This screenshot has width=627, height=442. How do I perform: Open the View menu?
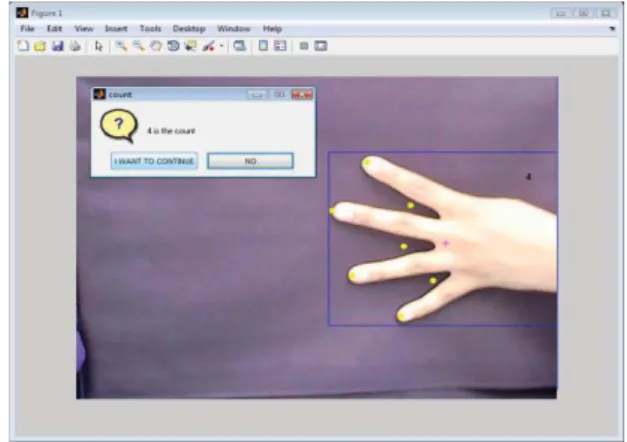[x=84, y=29]
